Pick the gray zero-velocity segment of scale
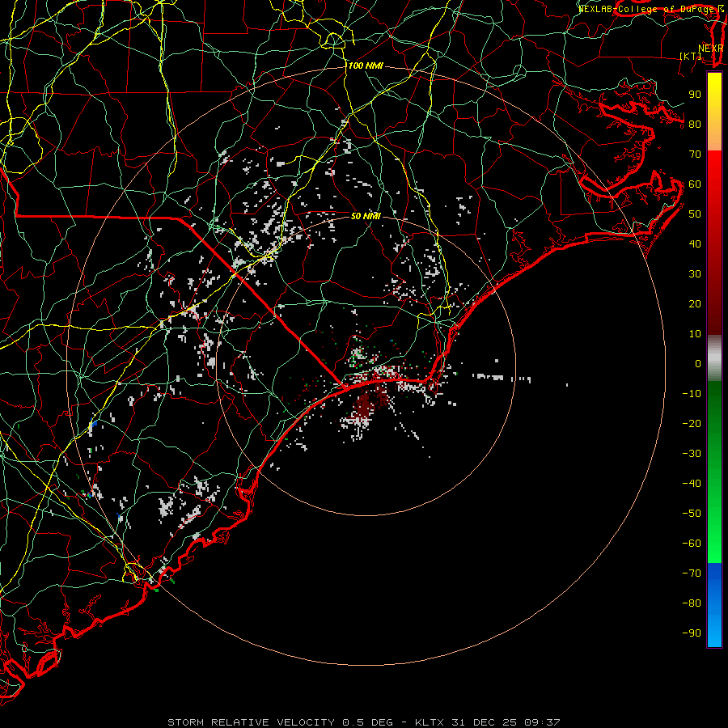728x728 pixels. pos(714,358)
